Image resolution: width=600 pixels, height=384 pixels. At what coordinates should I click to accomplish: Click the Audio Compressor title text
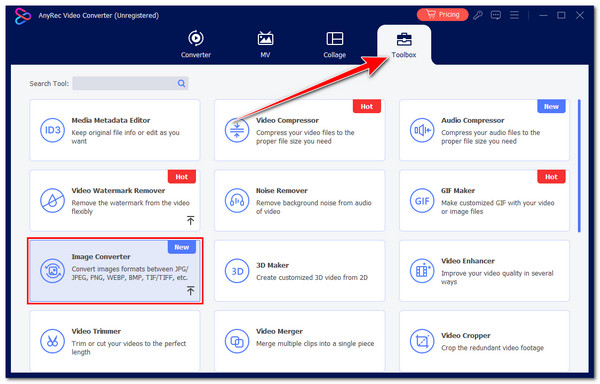coord(473,120)
